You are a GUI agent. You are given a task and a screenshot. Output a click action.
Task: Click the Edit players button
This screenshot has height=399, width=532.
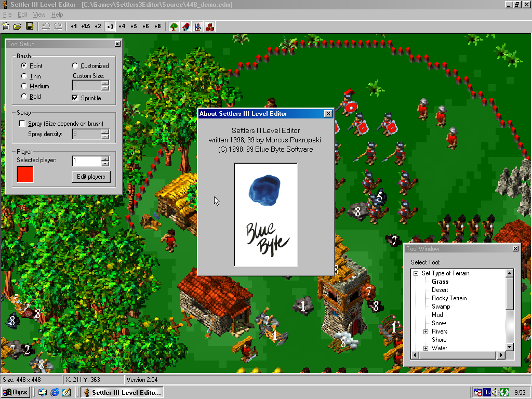(91, 177)
